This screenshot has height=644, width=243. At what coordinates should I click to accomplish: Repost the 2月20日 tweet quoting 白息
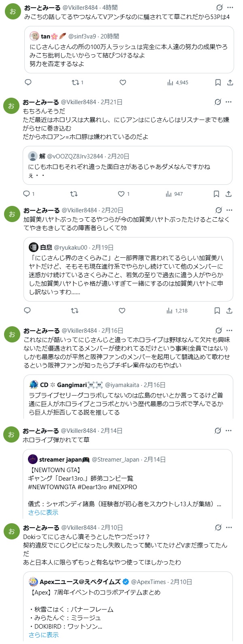coord(75,310)
